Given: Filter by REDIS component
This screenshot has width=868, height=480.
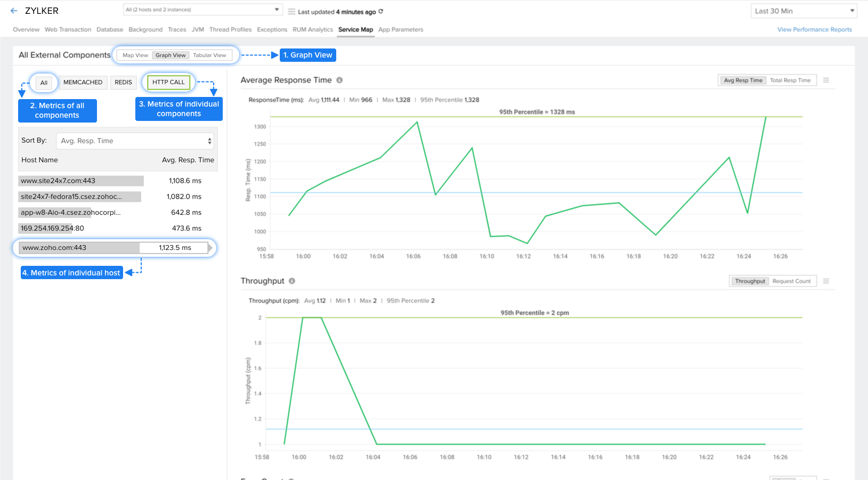Looking at the screenshot, I should point(123,82).
